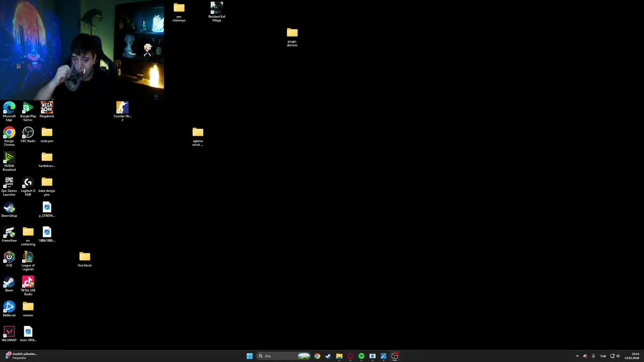Open Google Chrome from the taskbar
Viewport: 644px width, 362px height.
click(317, 356)
